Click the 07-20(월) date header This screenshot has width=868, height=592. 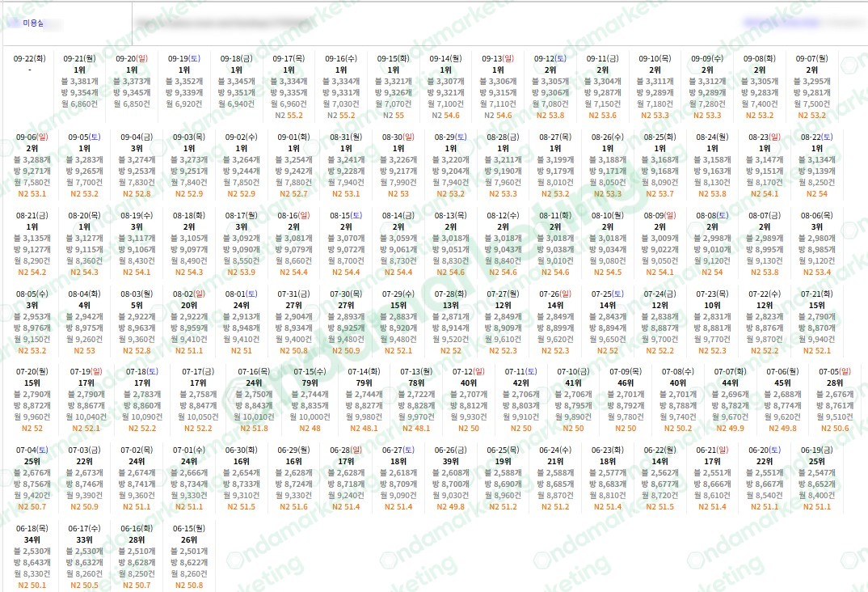click(32, 371)
